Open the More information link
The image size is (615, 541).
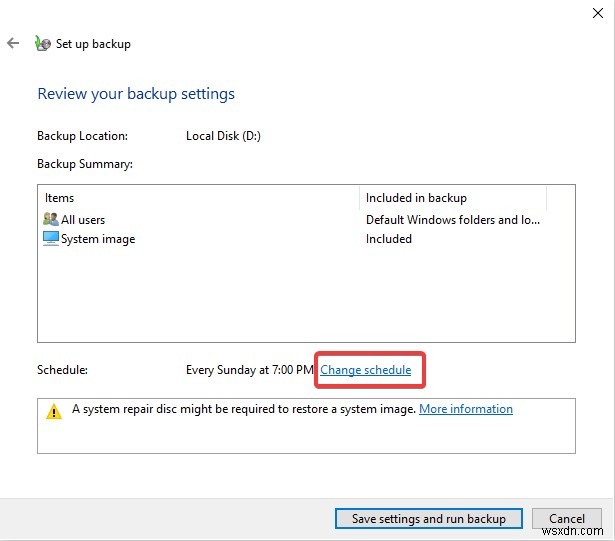point(466,409)
